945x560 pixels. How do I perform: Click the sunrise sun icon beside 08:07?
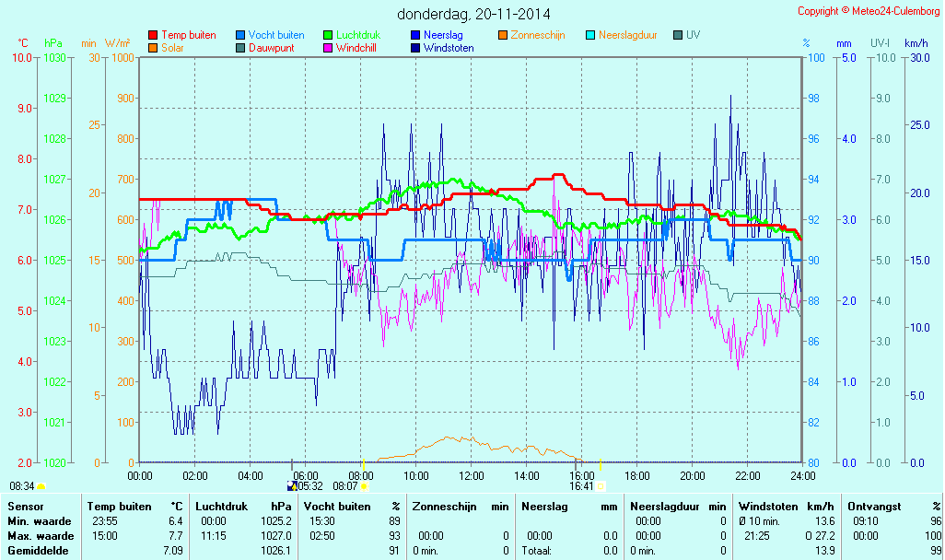tap(364, 486)
